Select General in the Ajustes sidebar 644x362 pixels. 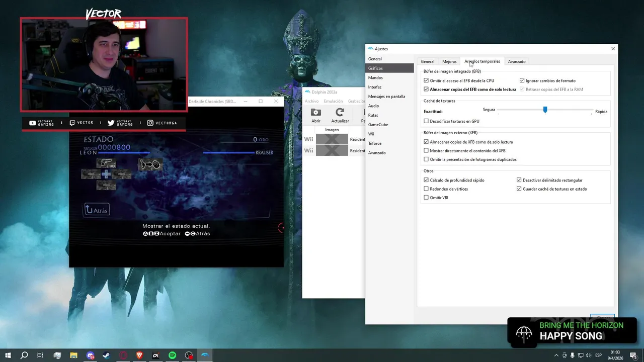389,59
